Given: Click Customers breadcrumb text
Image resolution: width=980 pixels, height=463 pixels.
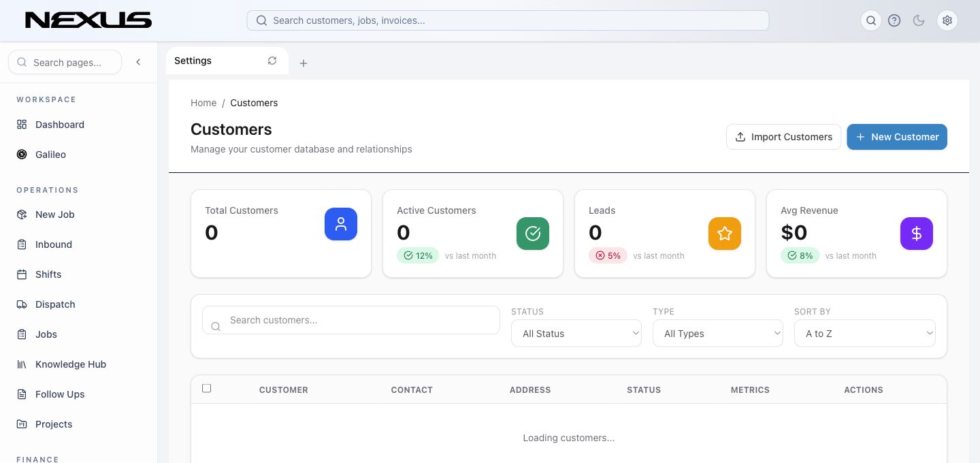Looking at the screenshot, I should point(254,103).
